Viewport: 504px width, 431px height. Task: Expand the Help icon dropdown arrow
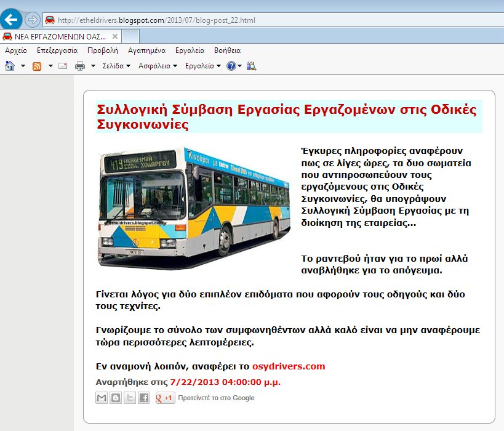coord(239,66)
